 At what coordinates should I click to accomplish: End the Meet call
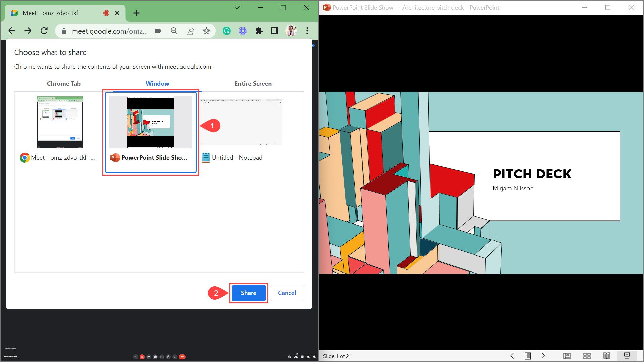tap(182, 357)
